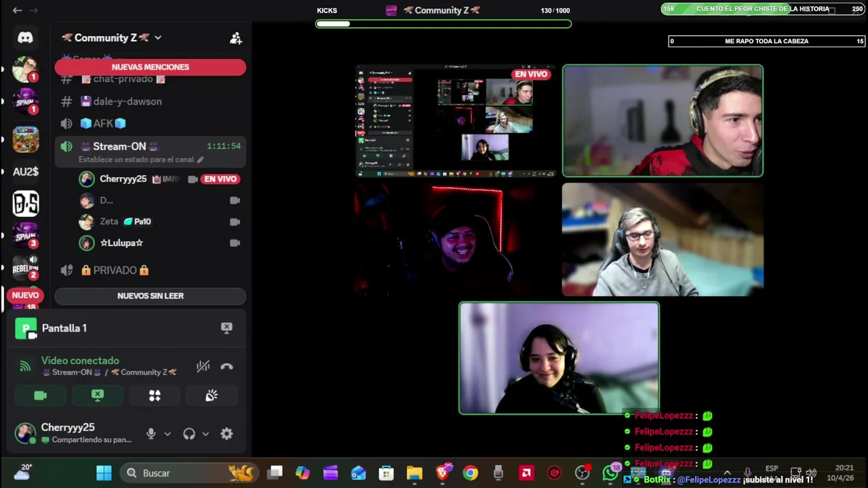Open the Mario game-art server icon
Screen dimensions: 868x488
(25, 139)
